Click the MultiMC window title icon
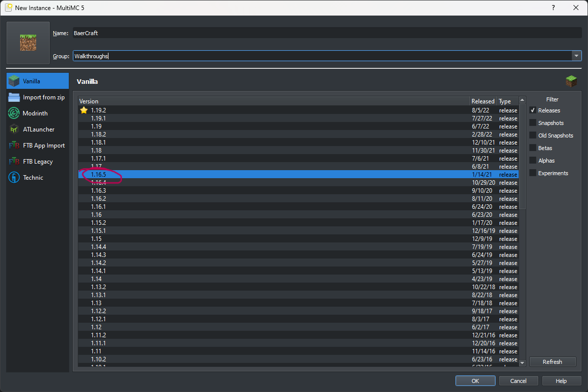Screen dimensions: 588x392 [x=9, y=8]
